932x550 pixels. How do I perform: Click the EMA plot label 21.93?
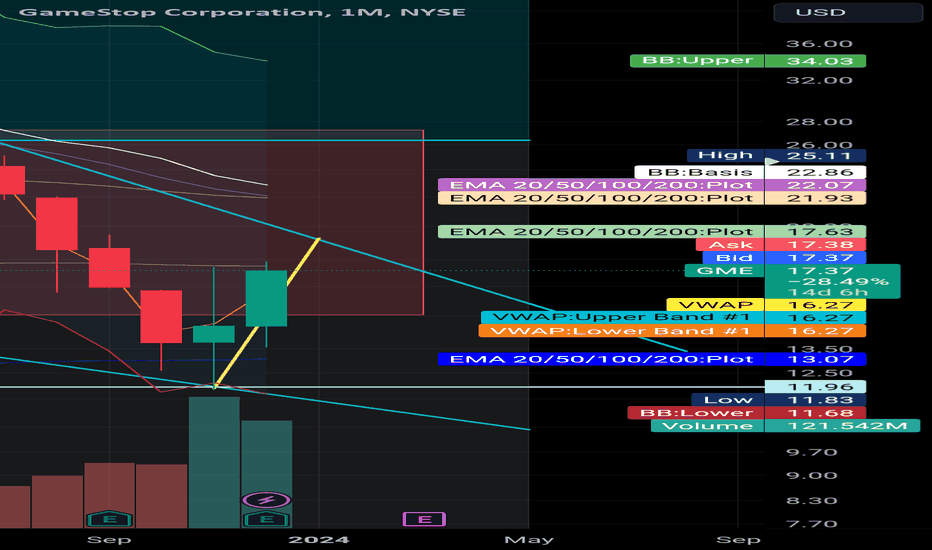coord(652,198)
